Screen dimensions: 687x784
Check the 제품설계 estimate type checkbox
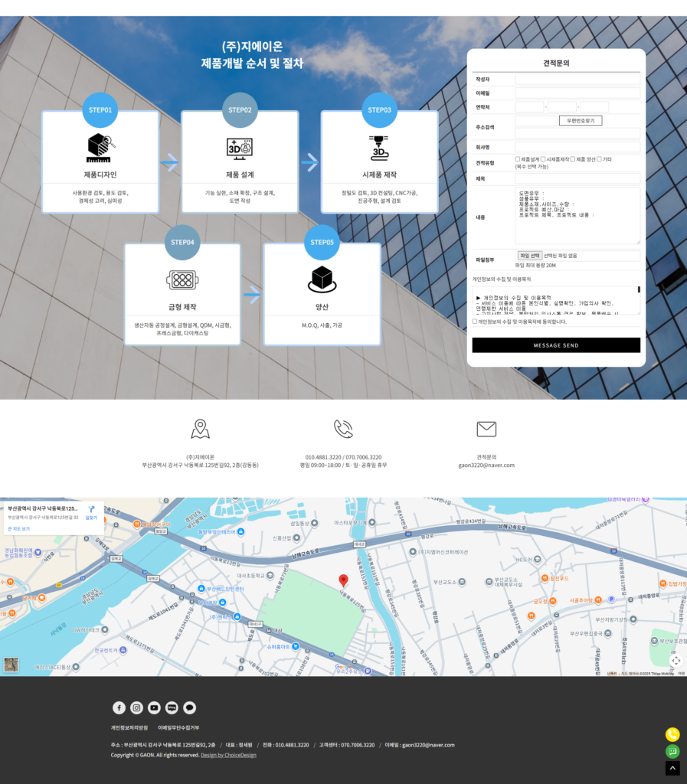pyautogui.click(x=518, y=159)
